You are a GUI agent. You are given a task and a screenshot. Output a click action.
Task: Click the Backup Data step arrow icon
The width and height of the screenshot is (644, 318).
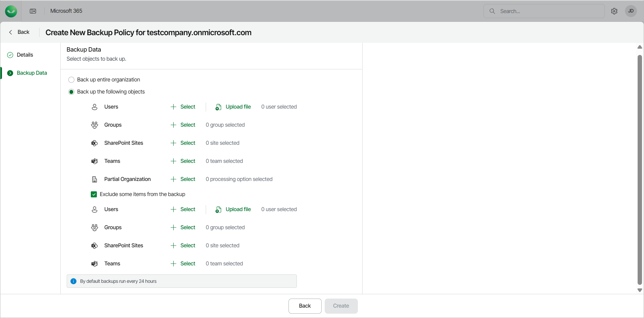pyautogui.click(x=10, y=73)
